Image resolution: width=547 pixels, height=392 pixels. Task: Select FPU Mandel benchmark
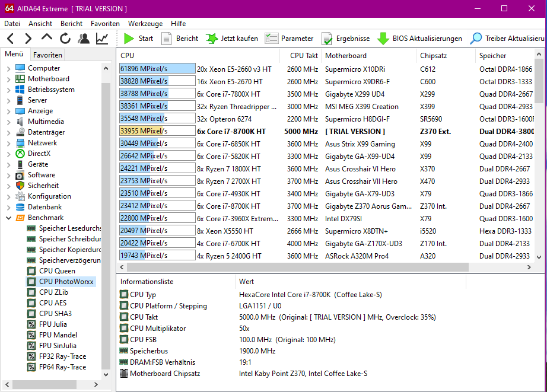[58, 335]
